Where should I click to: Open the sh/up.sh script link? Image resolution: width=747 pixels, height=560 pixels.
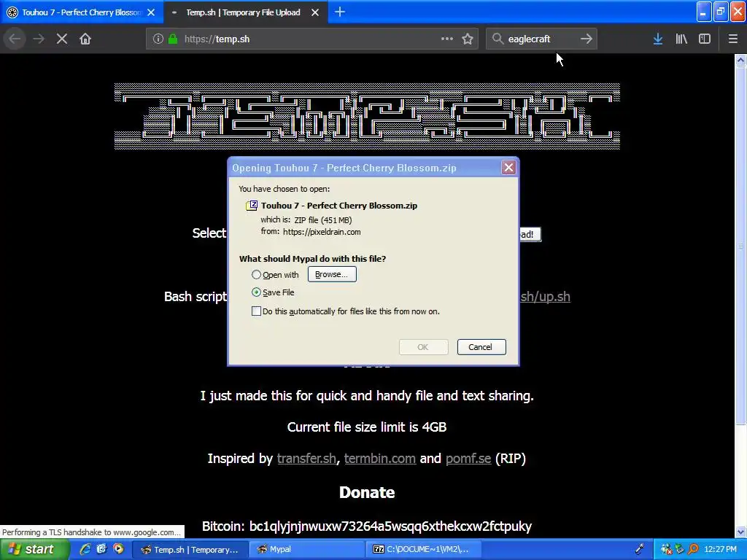(x=545, y=297)
